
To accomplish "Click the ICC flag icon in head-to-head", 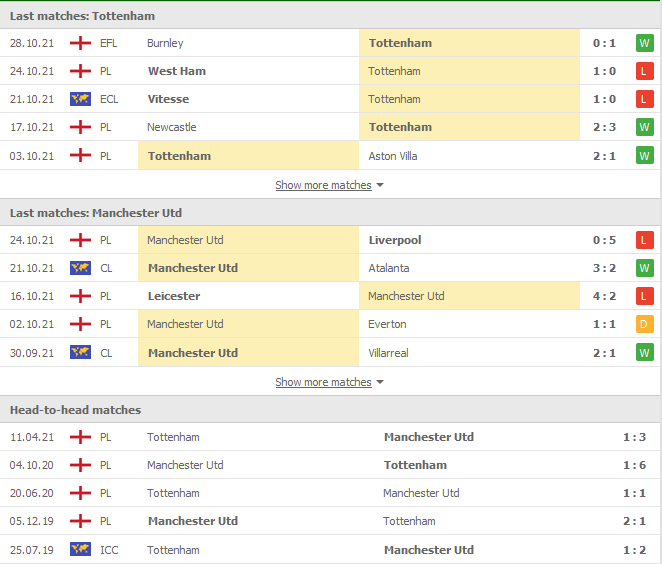I will point(80,549).
